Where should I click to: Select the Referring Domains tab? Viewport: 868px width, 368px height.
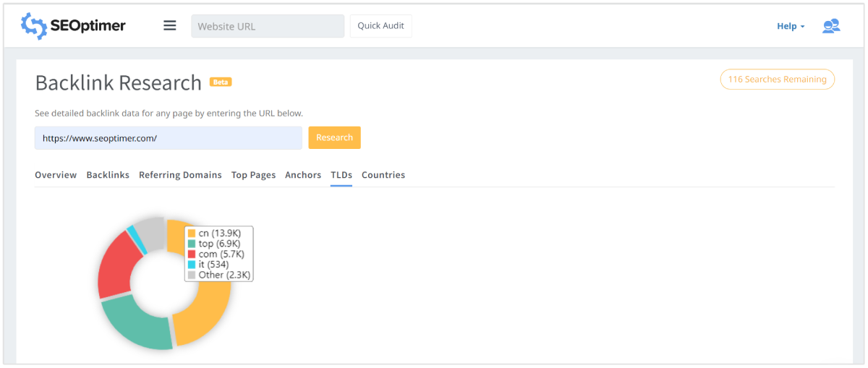[x=180, y=175]
